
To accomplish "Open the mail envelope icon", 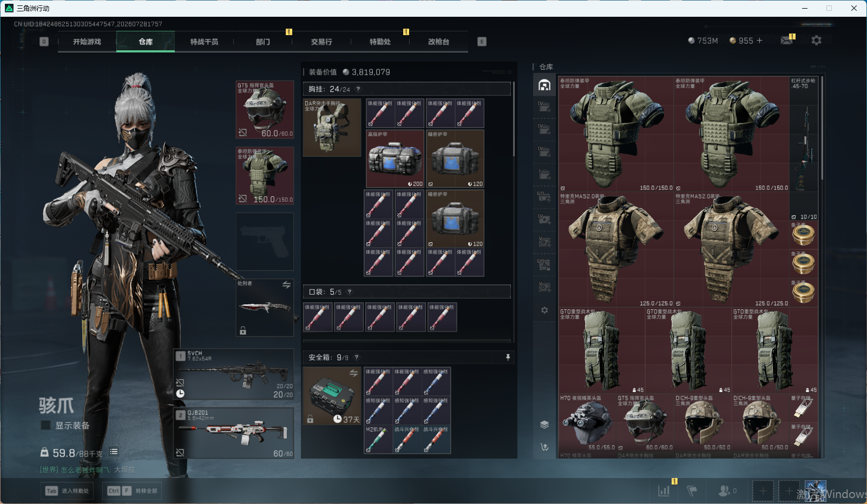I will (x=786, y=41).
